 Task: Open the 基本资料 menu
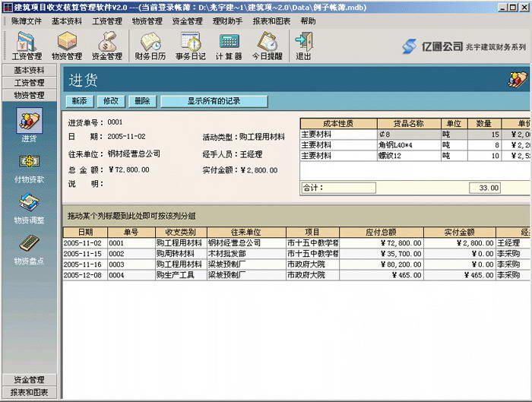coord(67,21)
